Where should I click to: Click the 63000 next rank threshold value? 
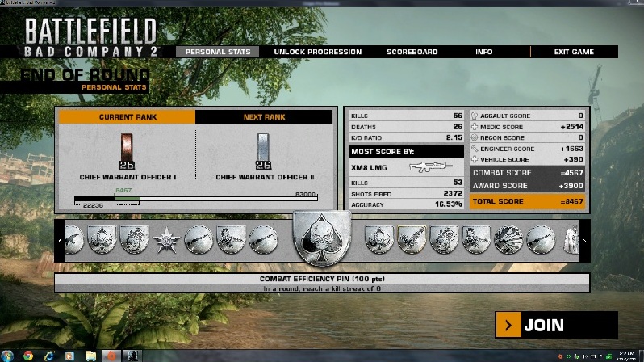coord(305,194)
